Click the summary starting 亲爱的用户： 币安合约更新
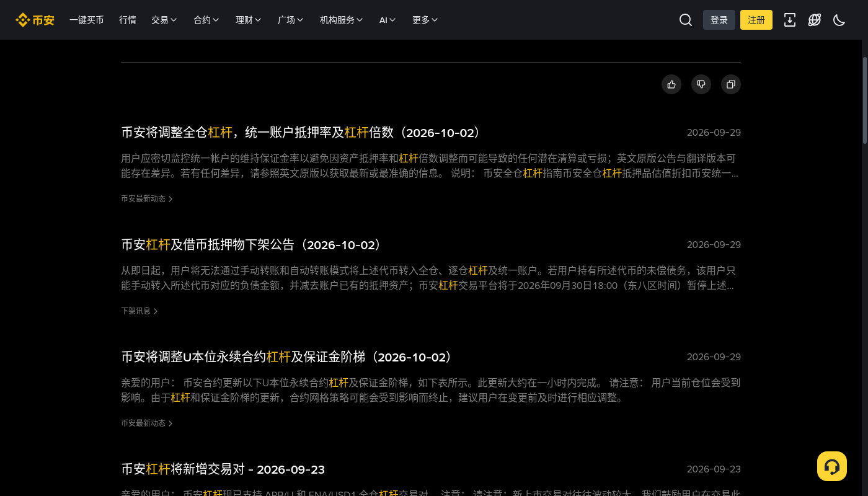The height and width of the screenshot is (496, 868). [x=431, y=391]
